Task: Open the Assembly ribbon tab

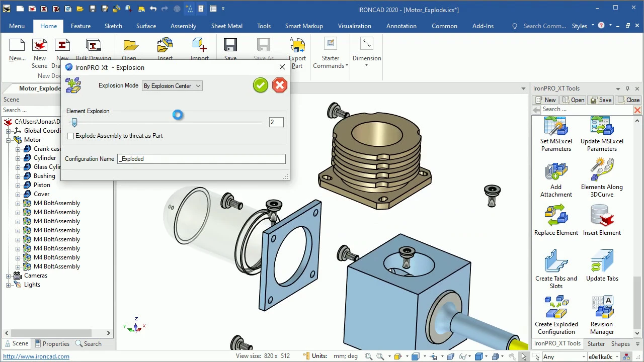Action: [183, 26]
